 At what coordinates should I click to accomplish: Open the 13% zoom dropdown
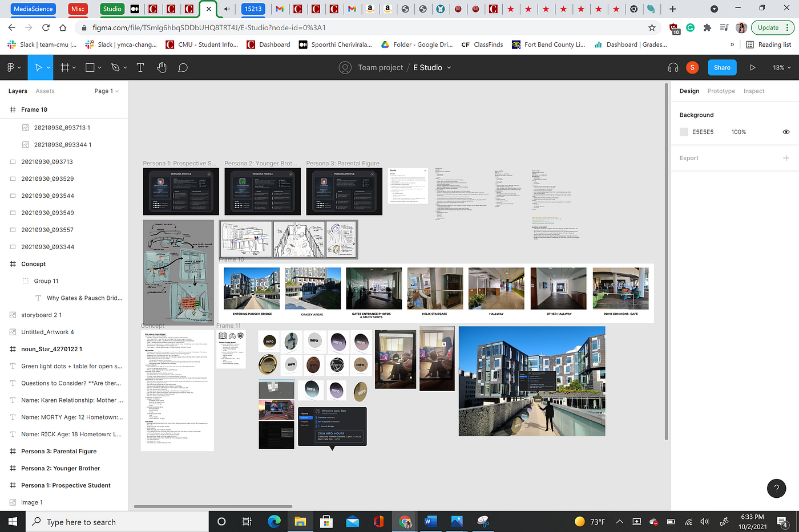782,67
